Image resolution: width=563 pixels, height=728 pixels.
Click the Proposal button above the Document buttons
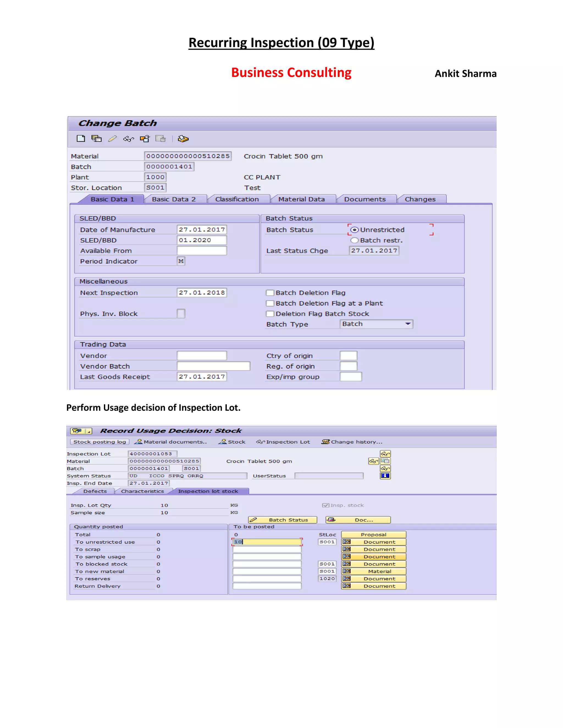click(374, 535)
